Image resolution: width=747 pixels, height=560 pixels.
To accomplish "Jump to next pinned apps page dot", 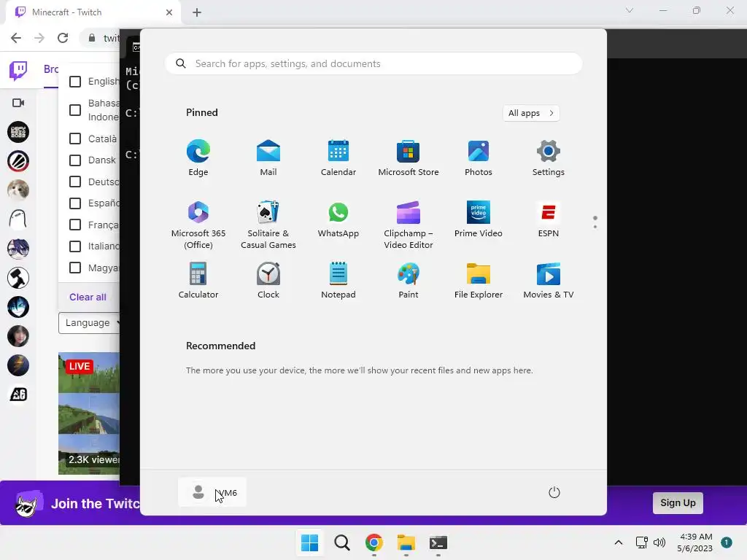I will 595,227.
